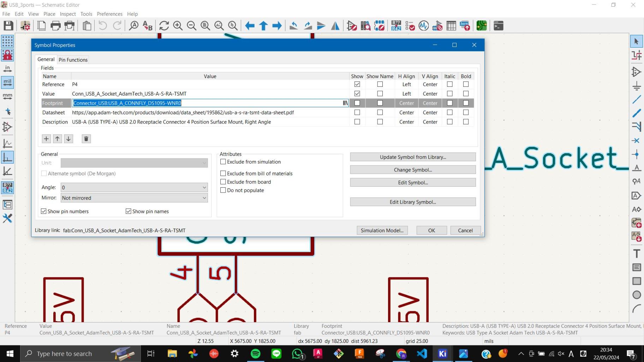Click Change Symbol button
644x362 pixels.
point(413,170)
